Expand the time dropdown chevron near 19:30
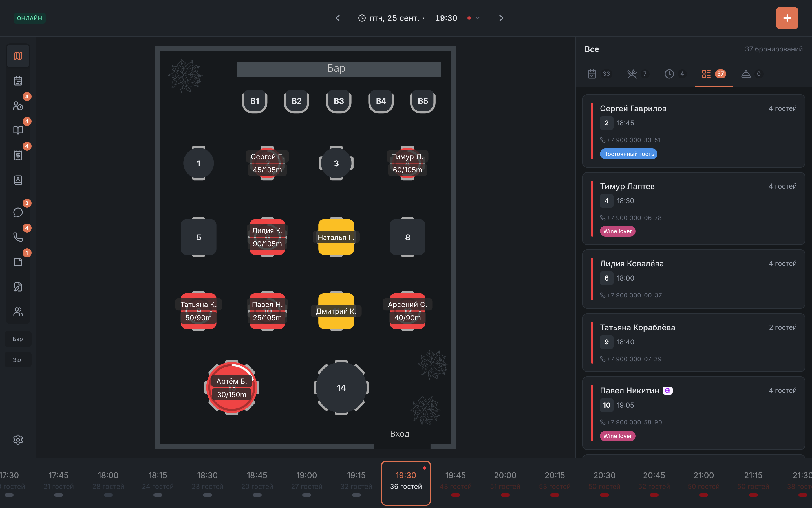Viewport: 812px width, 508px height. pyautogui.click(x=477, y=18)
